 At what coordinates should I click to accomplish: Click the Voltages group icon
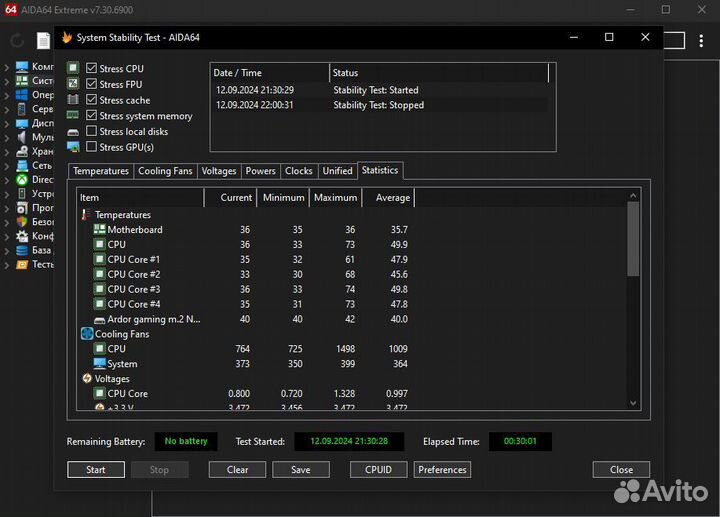pyautogui.click(x=87, y=378)
